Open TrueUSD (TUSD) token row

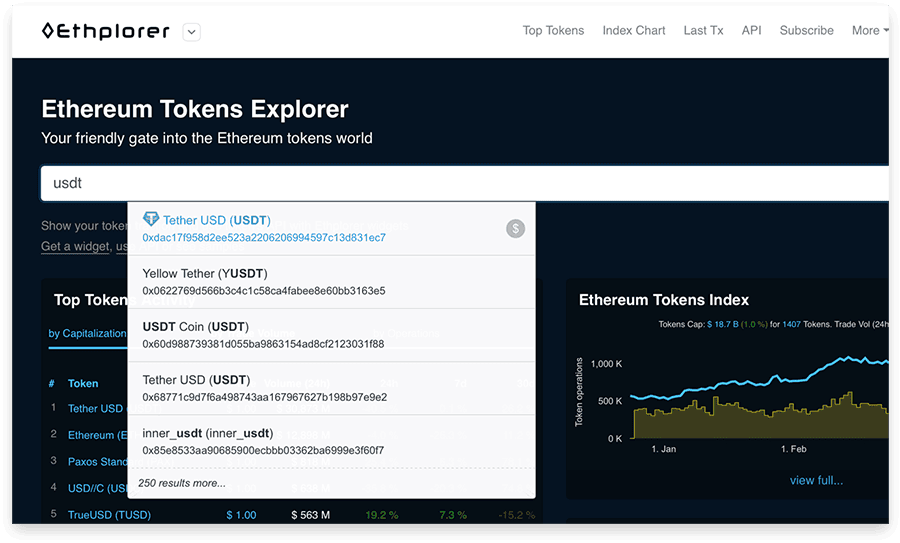click(x=109, y=515)
